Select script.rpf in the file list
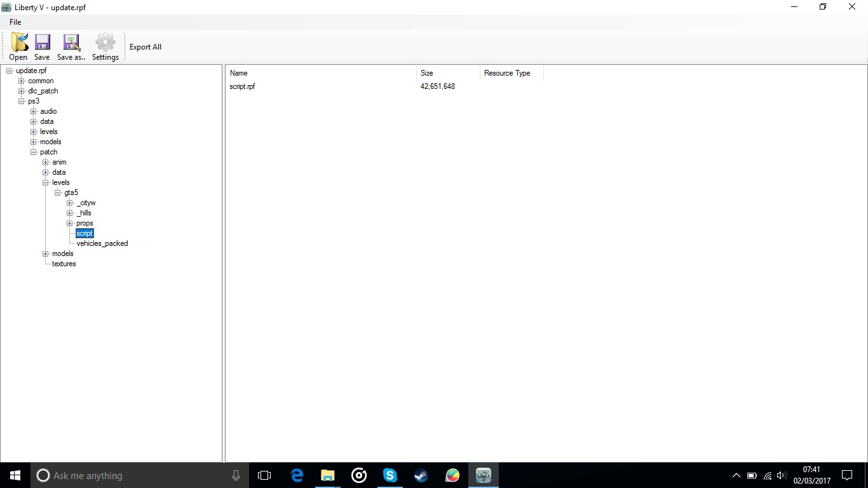Image resolution: width=868 pixels, height=488 pixels. [243, 86]
